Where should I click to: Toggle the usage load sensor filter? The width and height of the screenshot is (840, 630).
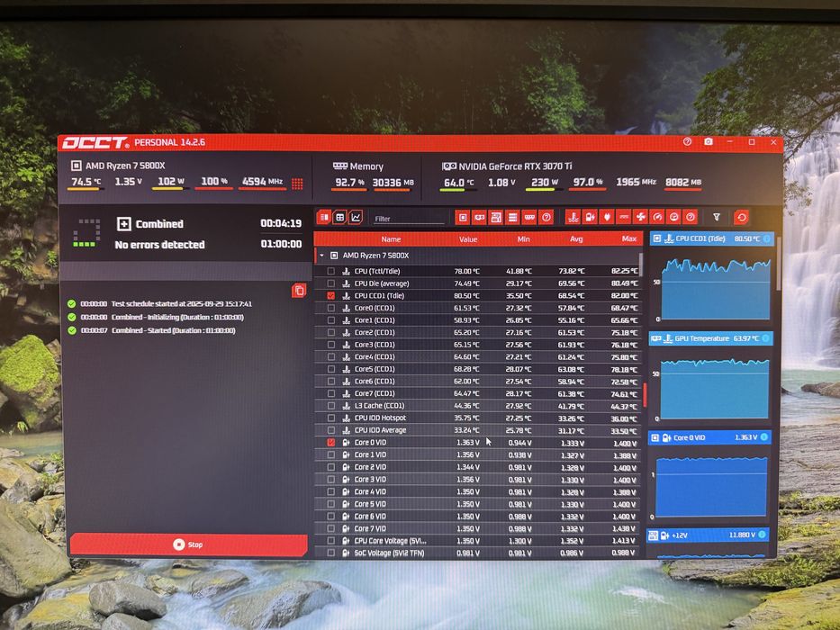tap(674, 217)
